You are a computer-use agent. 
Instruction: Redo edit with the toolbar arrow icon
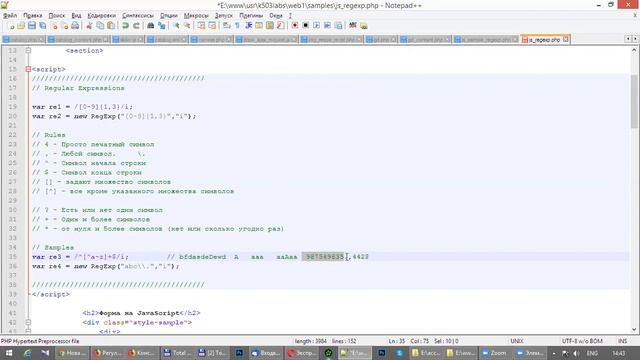[136, 26]
